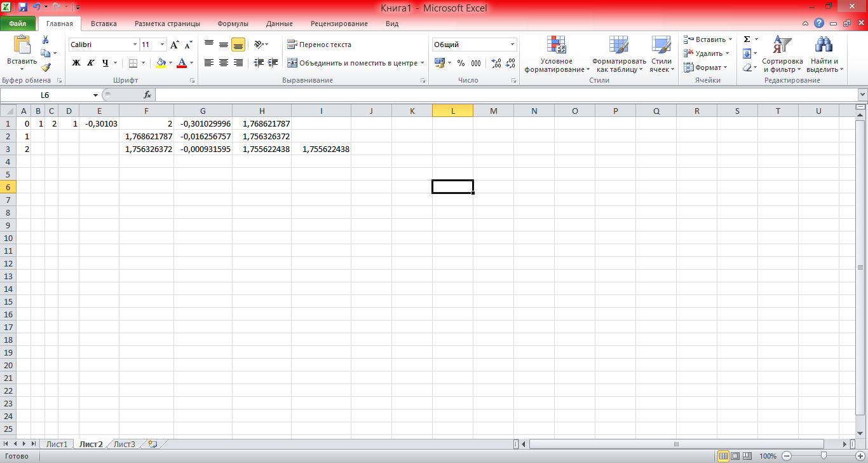The width and height of the screenshot is (868, 463).
Task: Zoom out with the minus button
Action: point(787,456)
